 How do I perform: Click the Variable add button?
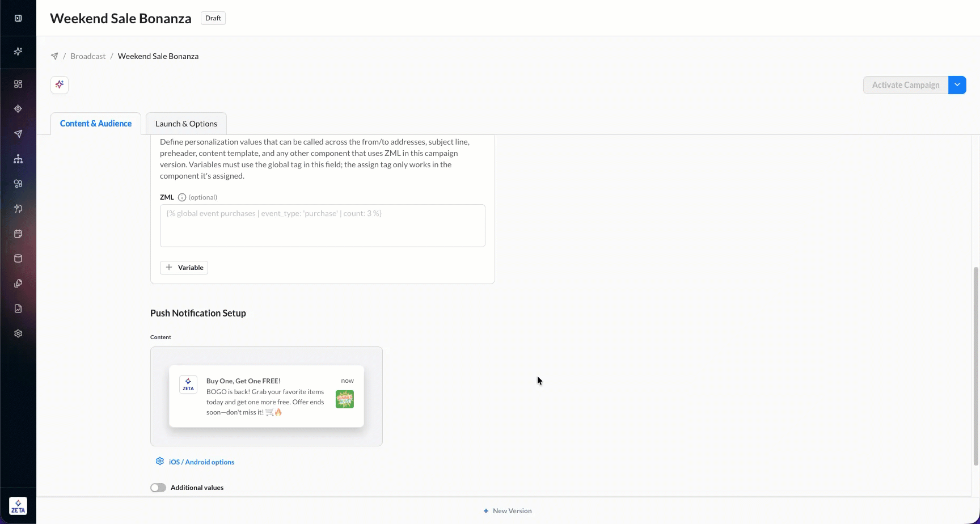click(184, 268)
